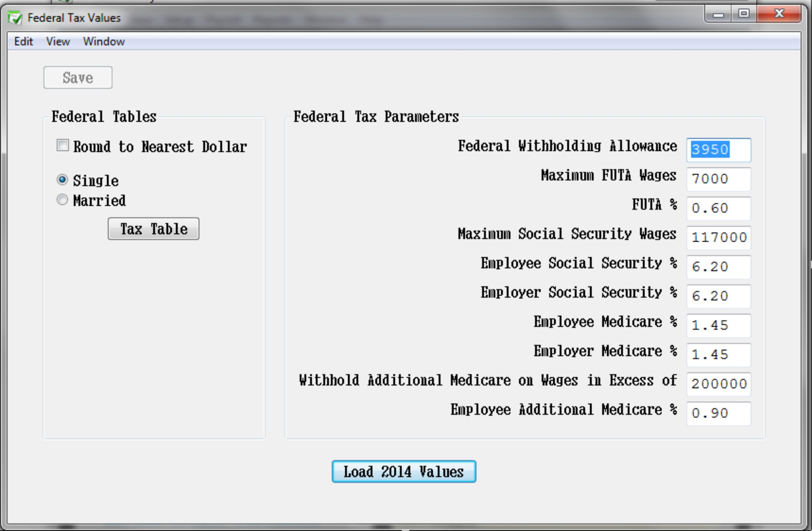The width and height of the screenshot is (812, 531).
Task: Select the Single filing status
Action: point(62,181)
